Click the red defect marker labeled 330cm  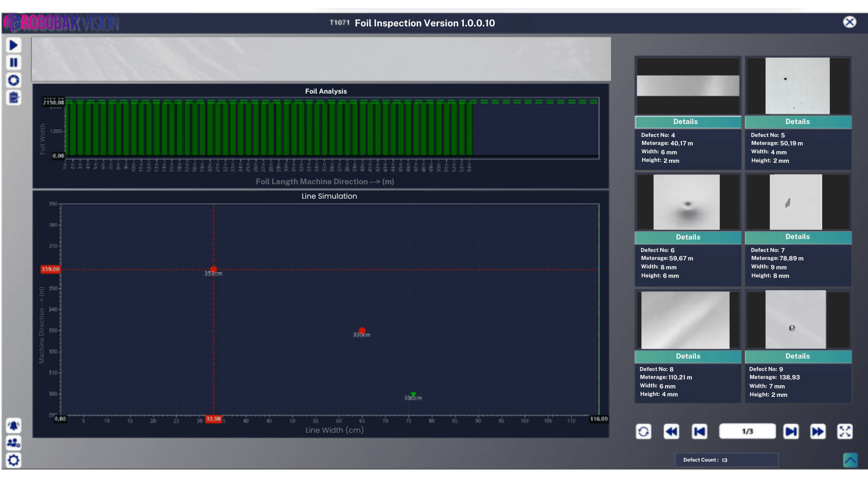click(362, 331)
